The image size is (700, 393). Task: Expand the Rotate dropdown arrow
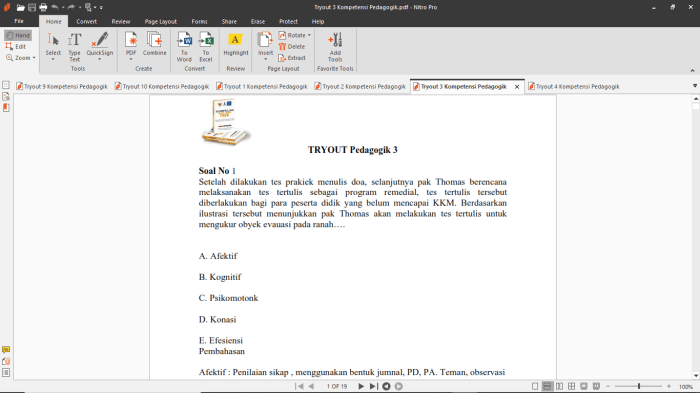[309, 35]
